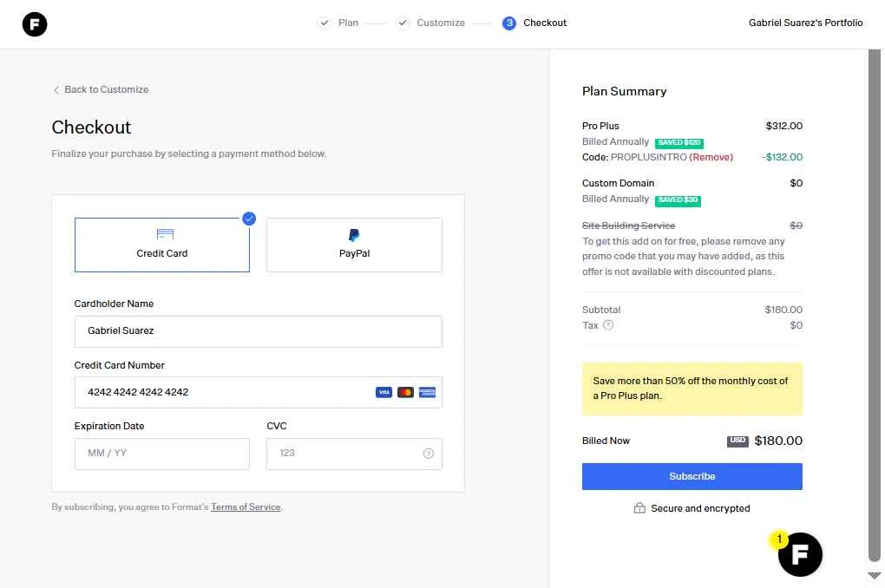
Task: Click the Tax info question mark icon
Action: tap(608, 325)
